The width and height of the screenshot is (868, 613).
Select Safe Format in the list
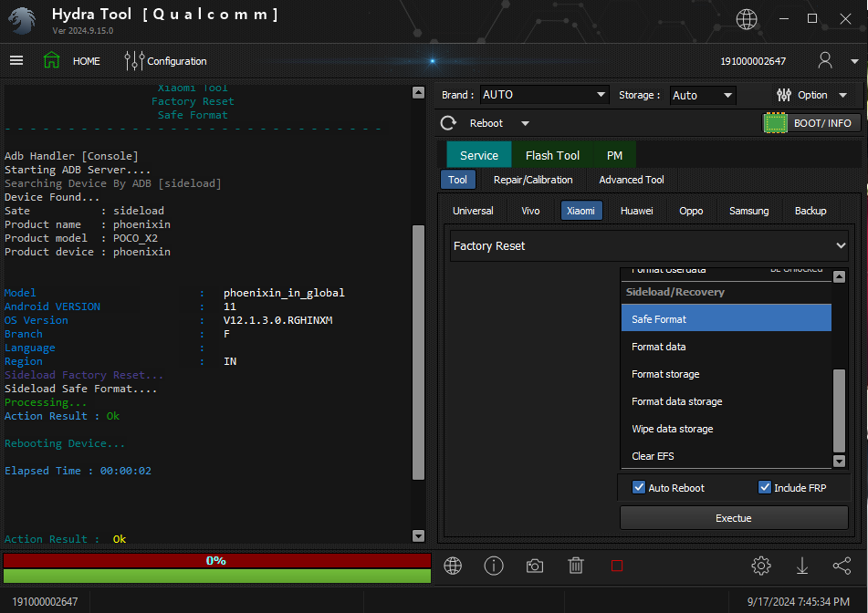click(727, 319)
